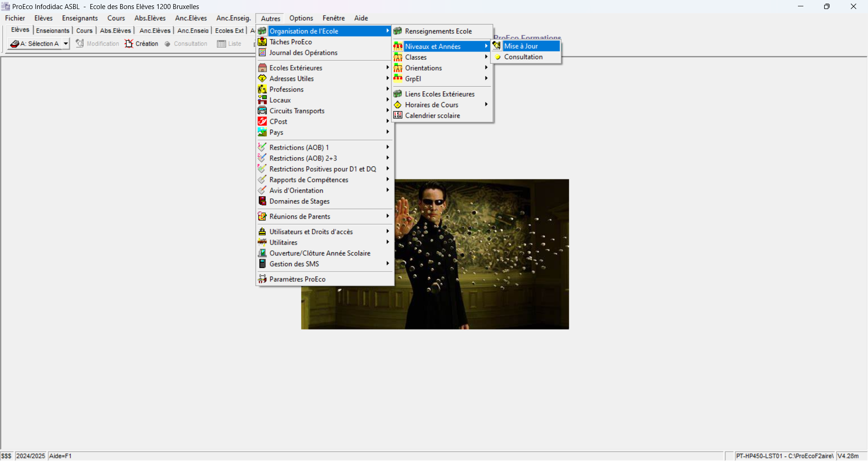
Task: Click the Professions icon
Action: [262, 89]
